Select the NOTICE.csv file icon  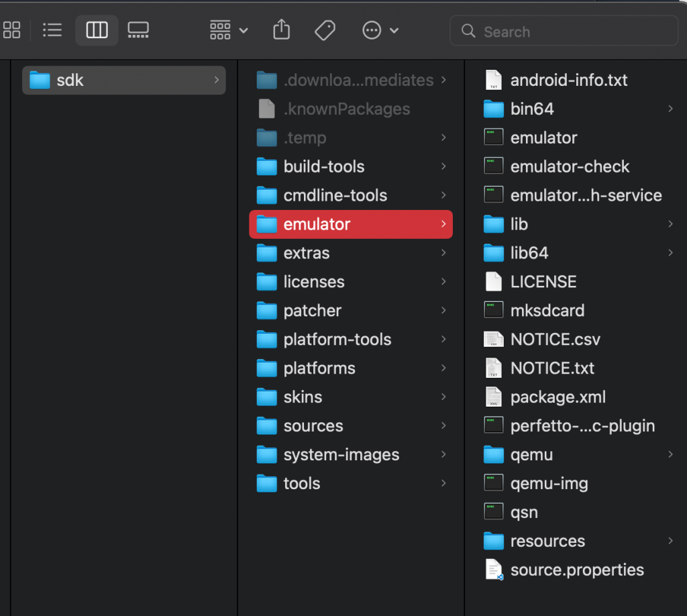[493, 340]
